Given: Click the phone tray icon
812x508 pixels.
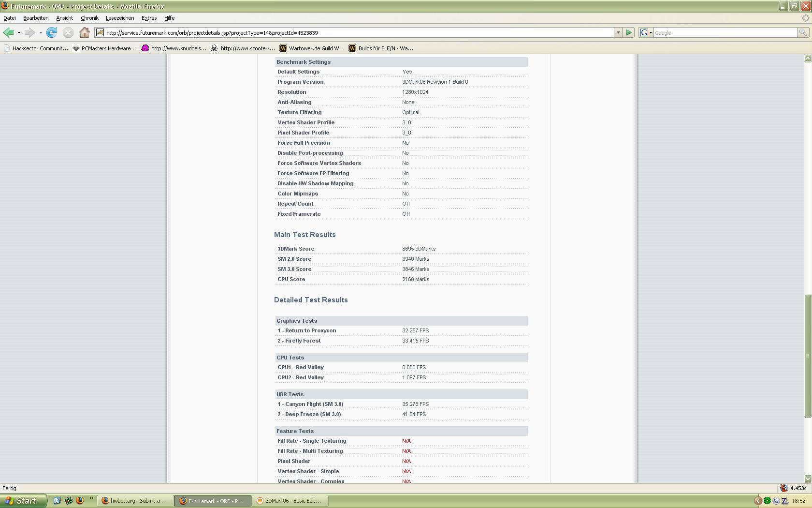Looking at the screenshot, I should pyautogui.click(x=776, y=501).
